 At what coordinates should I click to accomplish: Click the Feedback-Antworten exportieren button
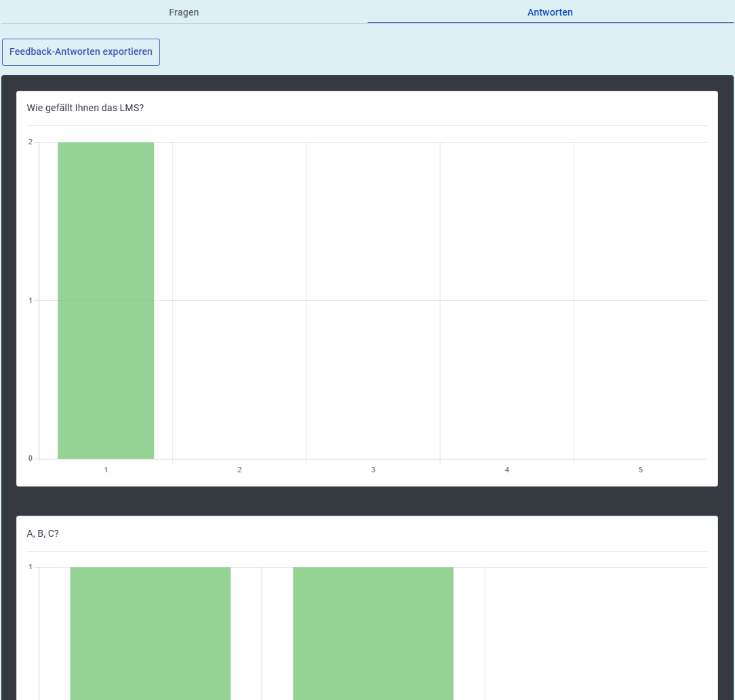click(81, 52)
